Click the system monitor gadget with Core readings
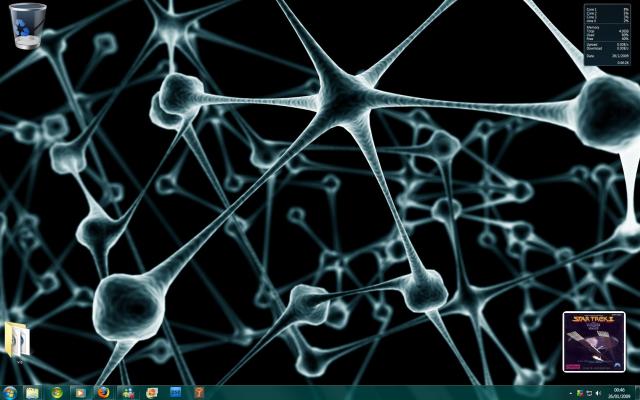This screenshot has height=400, width=640. pyautogui.click(x=607, y=35)
